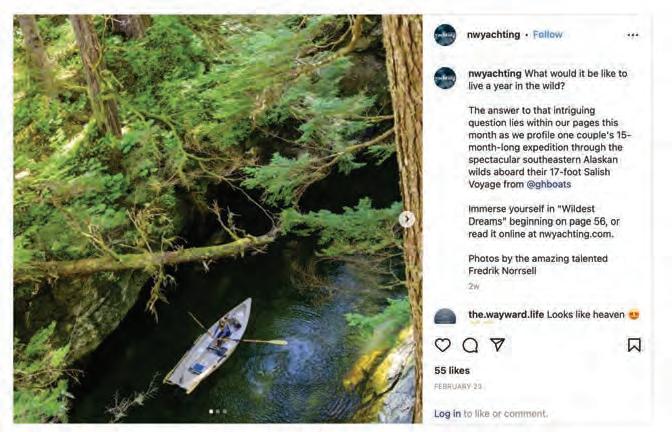View the 55 likes list

(x=452, y=370)
